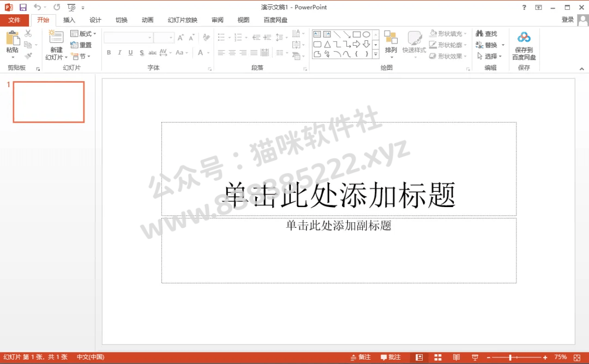Click the title placeholder text

click(x=339, y=195)
